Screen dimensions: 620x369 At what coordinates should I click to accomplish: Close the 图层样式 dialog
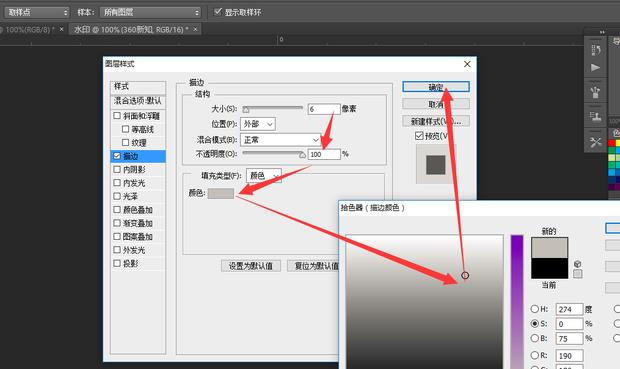pyautogui.click(x=467, y=64)
